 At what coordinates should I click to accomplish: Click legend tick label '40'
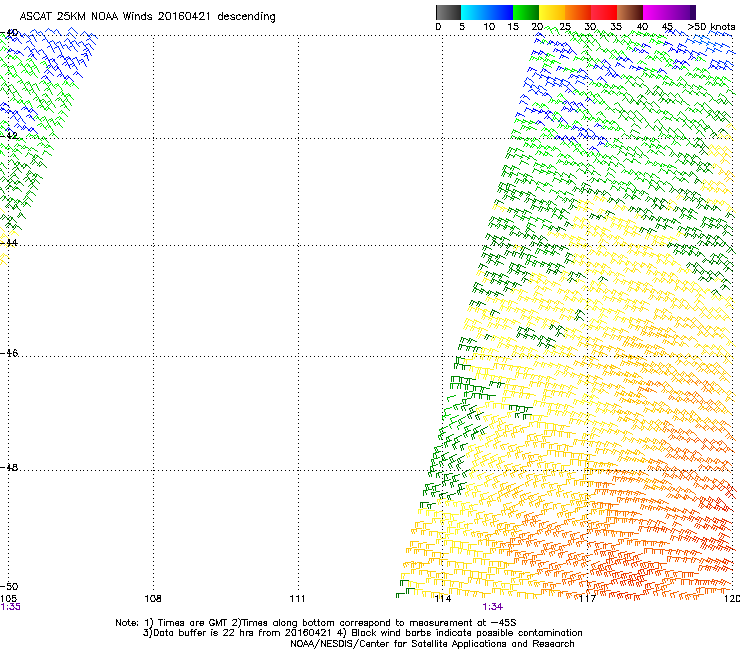click(x=642, y=27)
